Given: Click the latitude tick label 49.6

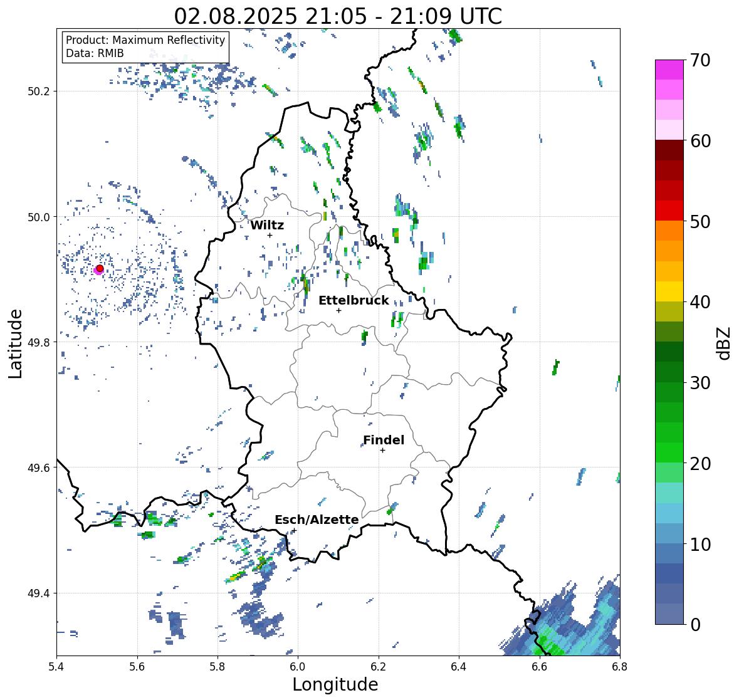Looking at the screenshot, I should (38, 468).
